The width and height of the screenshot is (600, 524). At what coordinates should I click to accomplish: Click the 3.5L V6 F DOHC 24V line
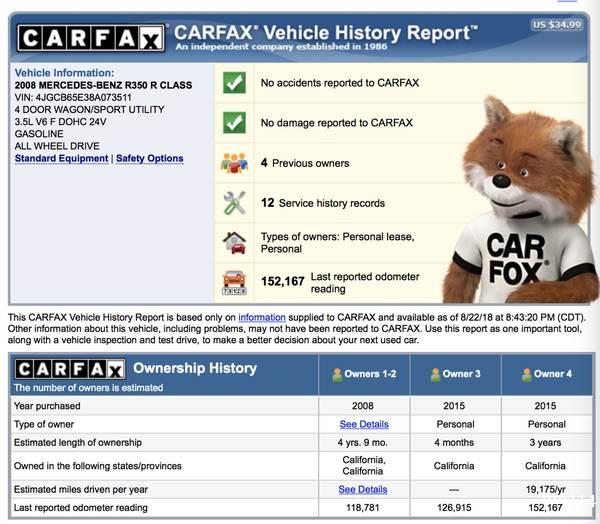[60, 122]
